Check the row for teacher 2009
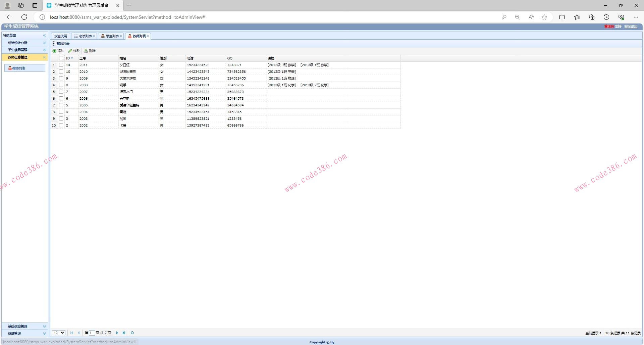 pyautogui.click(x=61, y=79)
